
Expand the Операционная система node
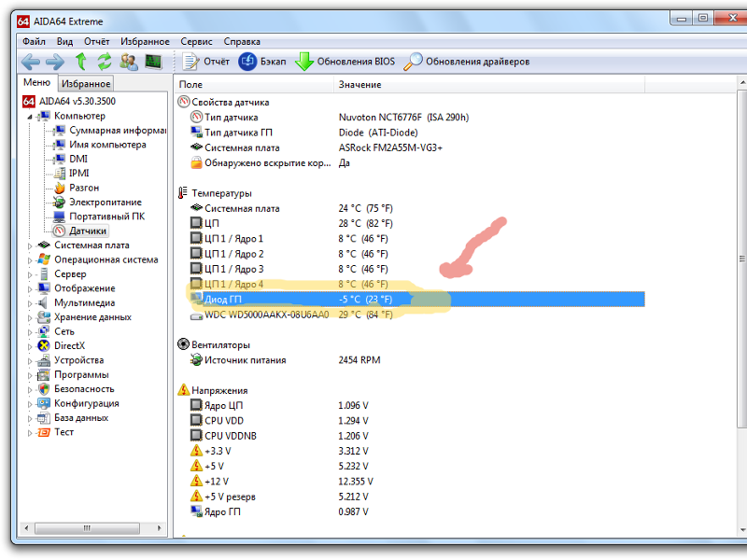(30, 260)
